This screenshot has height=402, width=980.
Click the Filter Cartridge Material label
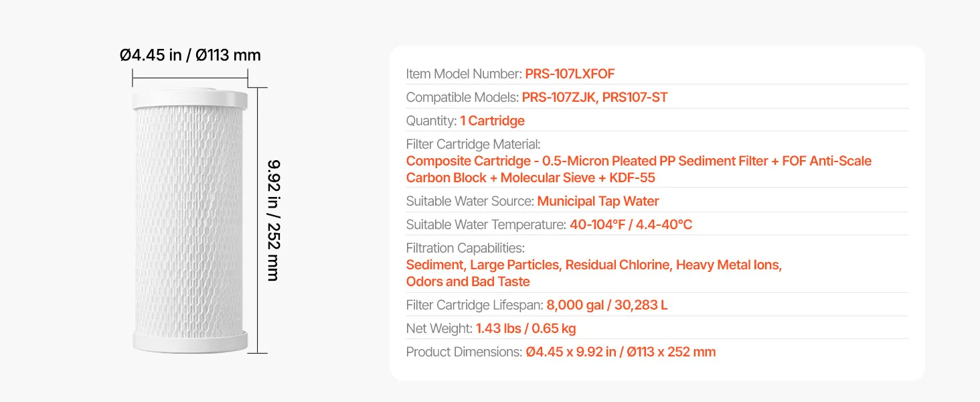point(473,144)
